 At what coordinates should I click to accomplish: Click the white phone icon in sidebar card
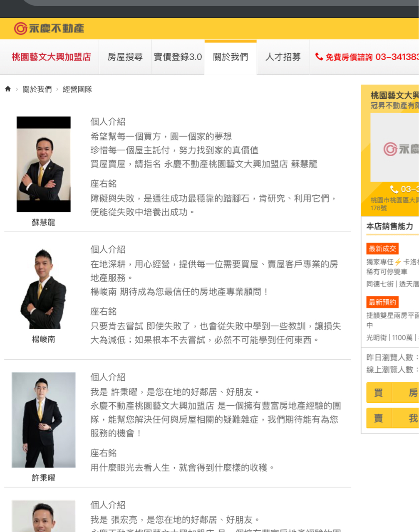[x=394, y=190]
